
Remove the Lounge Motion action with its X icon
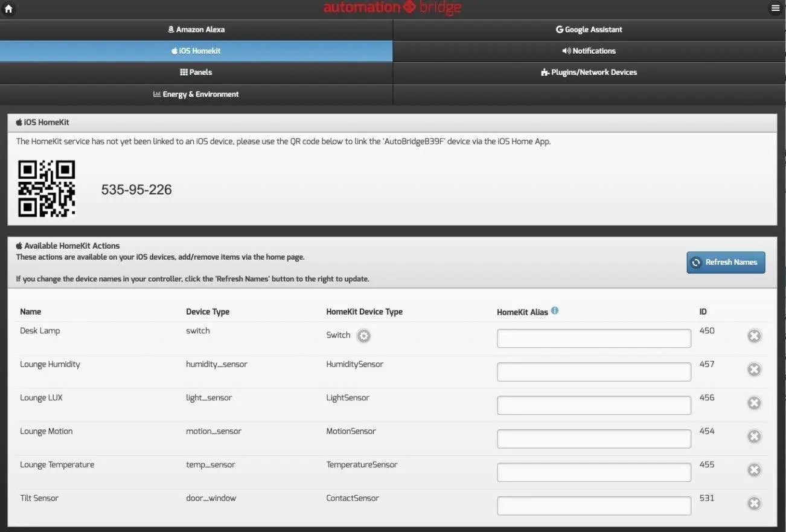point(754,435)
